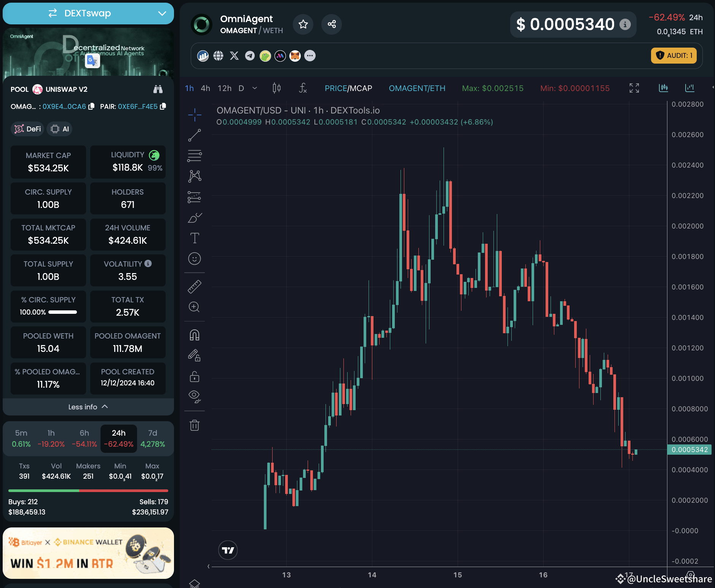Click the AUDIT: 1 button
Viewport: 715px width, 588px height.
pos(674,56)
